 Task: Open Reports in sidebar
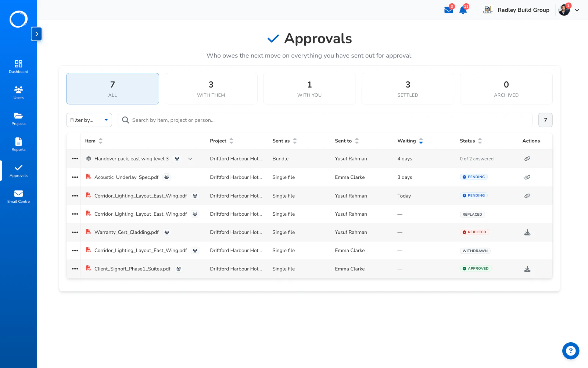18,145
